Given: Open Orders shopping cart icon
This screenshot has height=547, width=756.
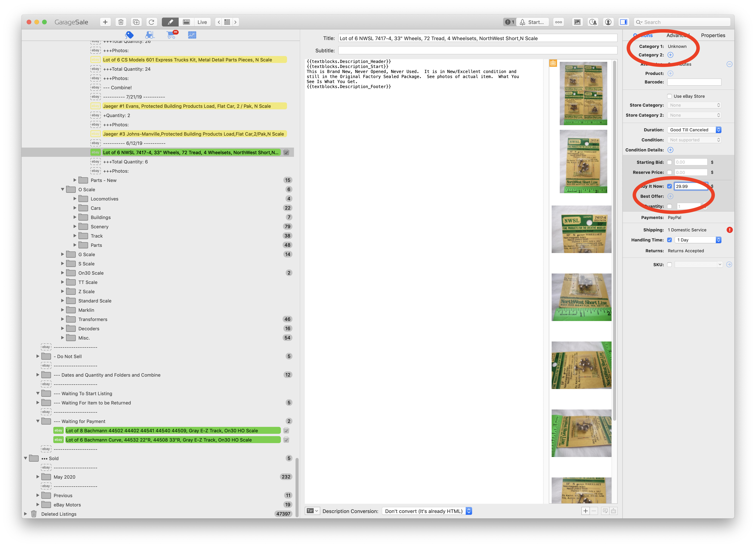Looking at the screenshot, I should [172, 35].
